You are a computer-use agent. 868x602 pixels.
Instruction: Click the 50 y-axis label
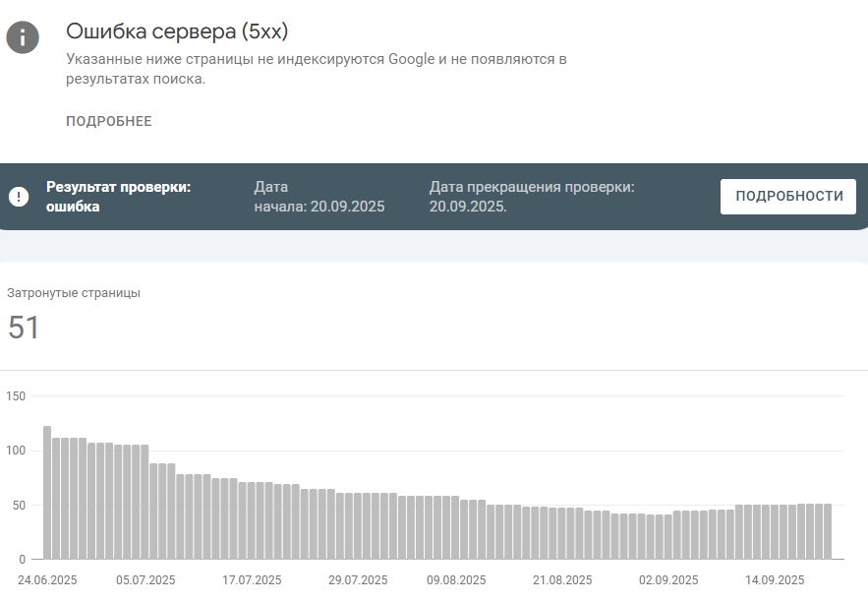(x=19, y=505)
